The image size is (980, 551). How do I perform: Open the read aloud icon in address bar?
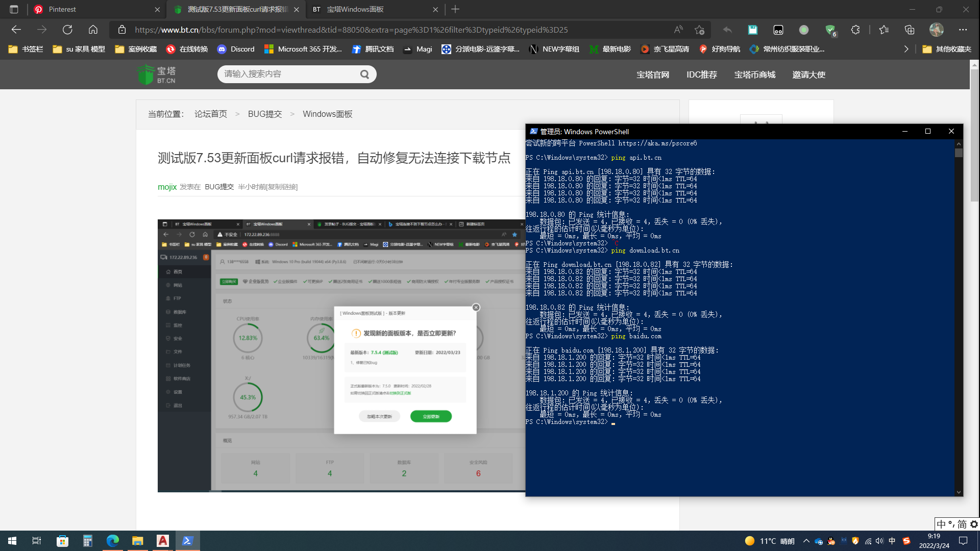(678, 30)
